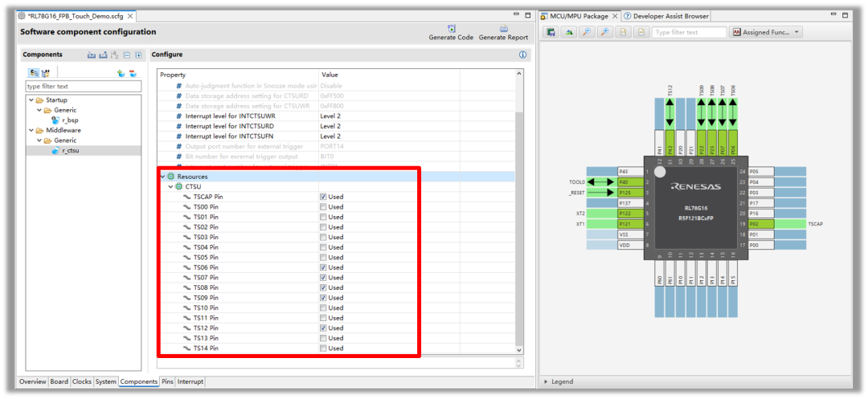Switch to the Pins tab

coord(167,381)
